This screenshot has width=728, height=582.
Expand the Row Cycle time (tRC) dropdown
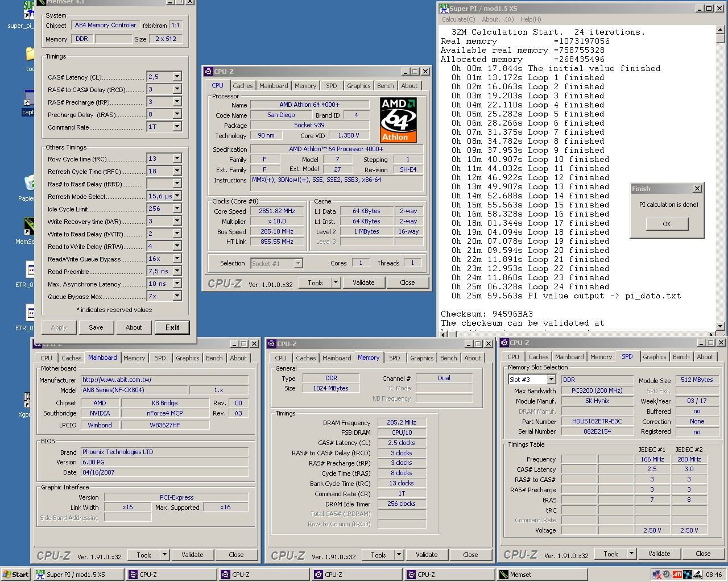[x=177, y=158]
